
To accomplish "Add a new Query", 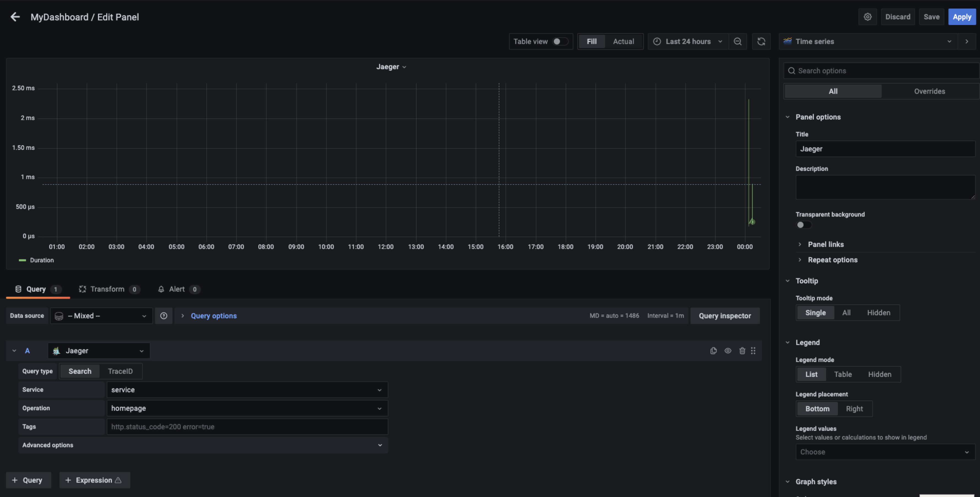I will click(28, 480).
